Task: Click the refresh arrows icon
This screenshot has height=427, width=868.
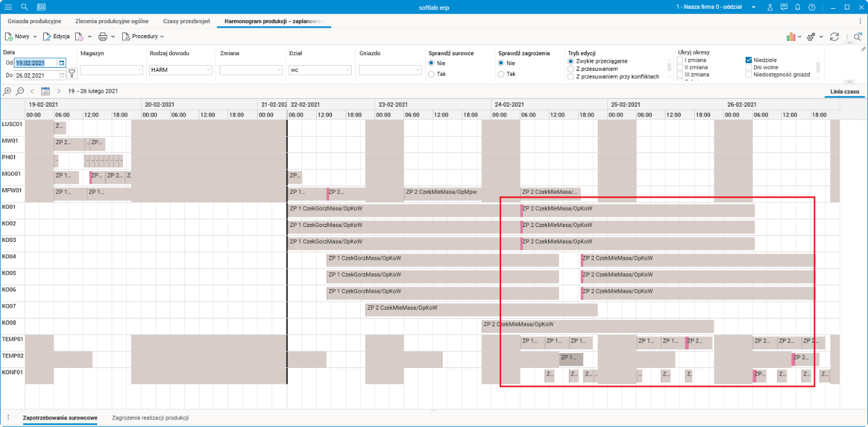Action: (x=834, y=36)
